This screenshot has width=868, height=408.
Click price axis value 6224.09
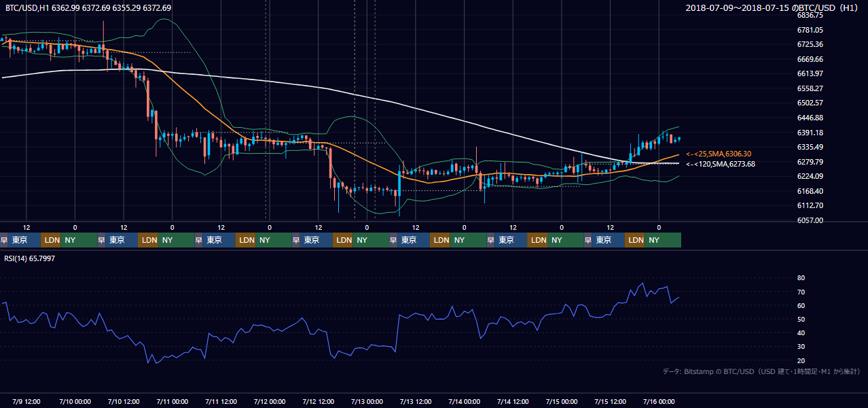click(810, 176)
